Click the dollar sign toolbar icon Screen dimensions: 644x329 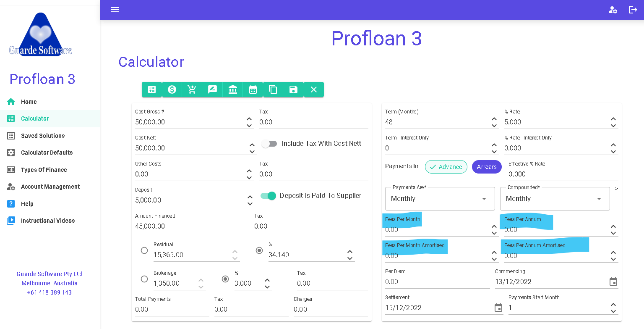pyautogui.click(x=172, y=89)
